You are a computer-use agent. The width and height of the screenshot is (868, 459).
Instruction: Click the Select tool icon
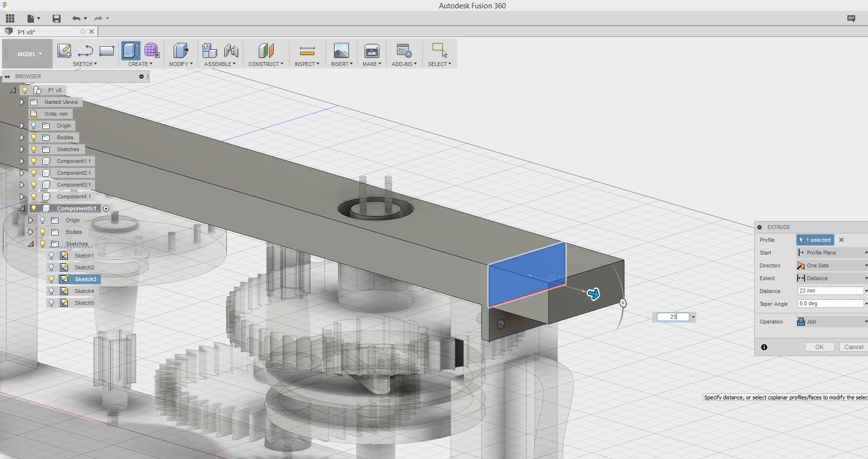coord(439,51)
